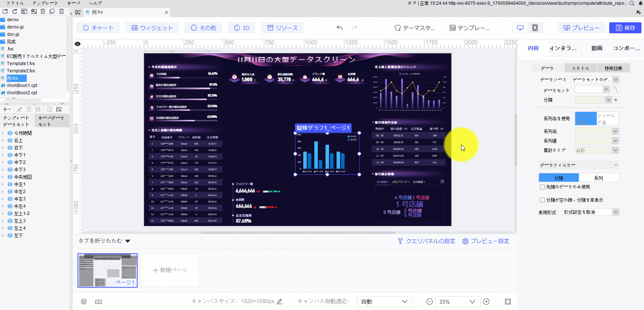Switch to the 特殊効果 sub-tab

(x=613, y=68)
